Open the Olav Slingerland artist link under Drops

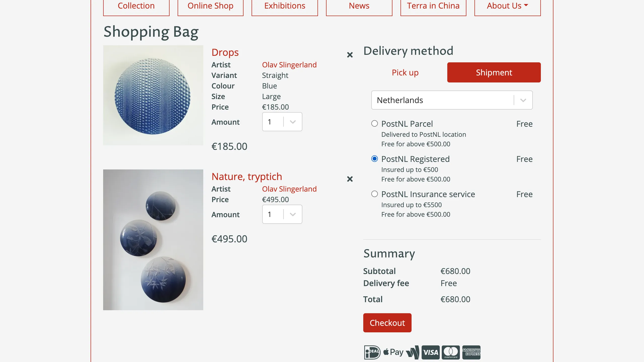(x=289, y=65)
